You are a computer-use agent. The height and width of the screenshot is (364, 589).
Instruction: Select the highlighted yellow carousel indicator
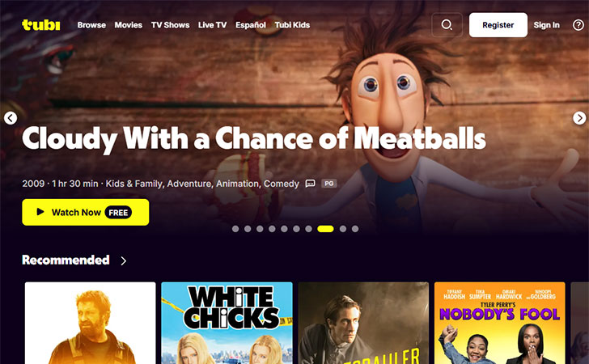click(x=325, y=229)
